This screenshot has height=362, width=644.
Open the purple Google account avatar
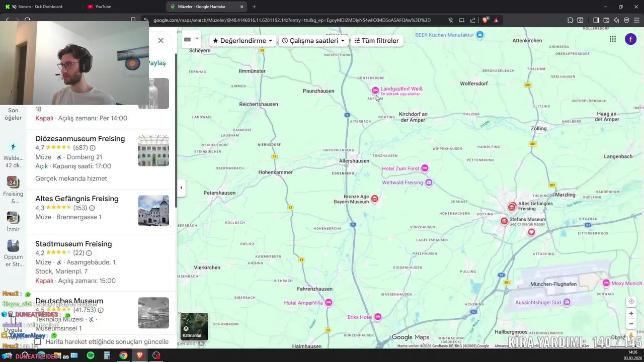pos(630,39)
